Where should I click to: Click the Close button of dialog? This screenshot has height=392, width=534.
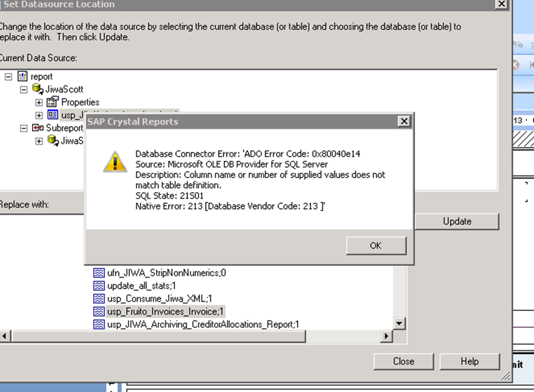(403, 362)
